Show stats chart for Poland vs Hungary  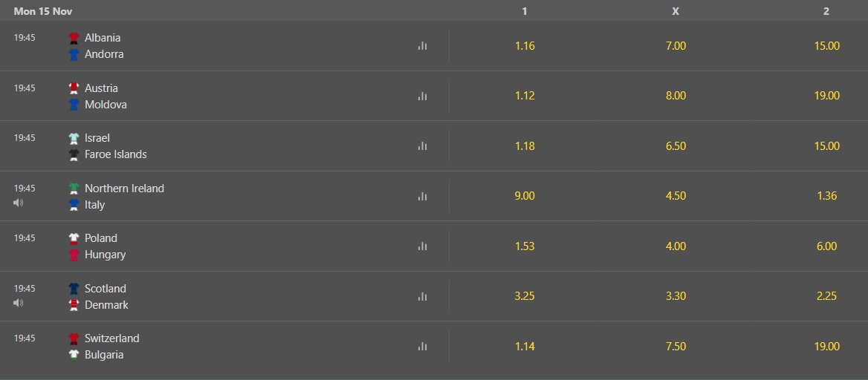tap(422, 246)
